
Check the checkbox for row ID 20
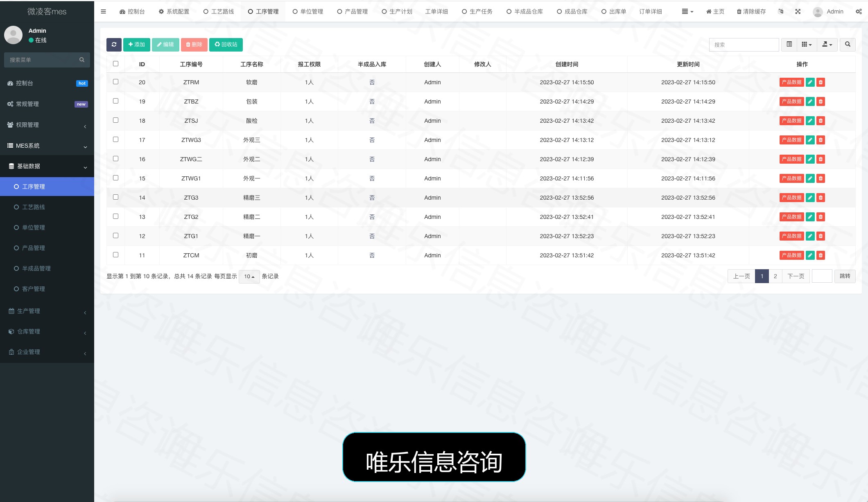(x=115, y=82)
